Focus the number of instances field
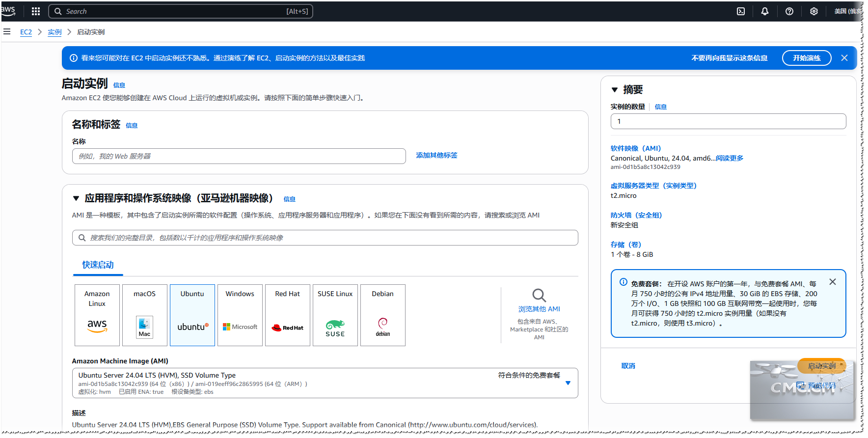 click(729, 121)
